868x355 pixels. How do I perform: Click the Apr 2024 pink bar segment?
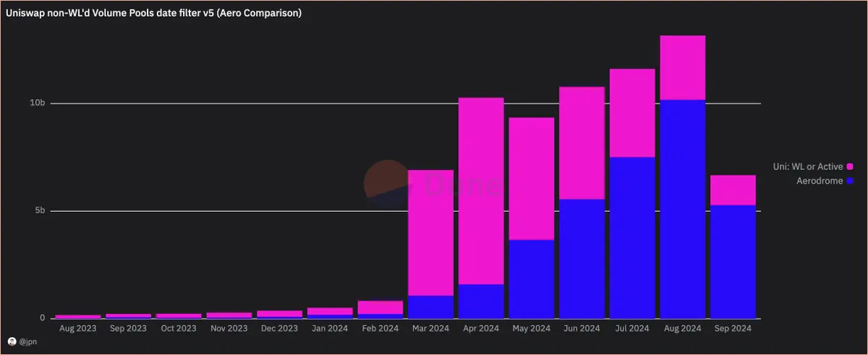[x=481, y=191]
